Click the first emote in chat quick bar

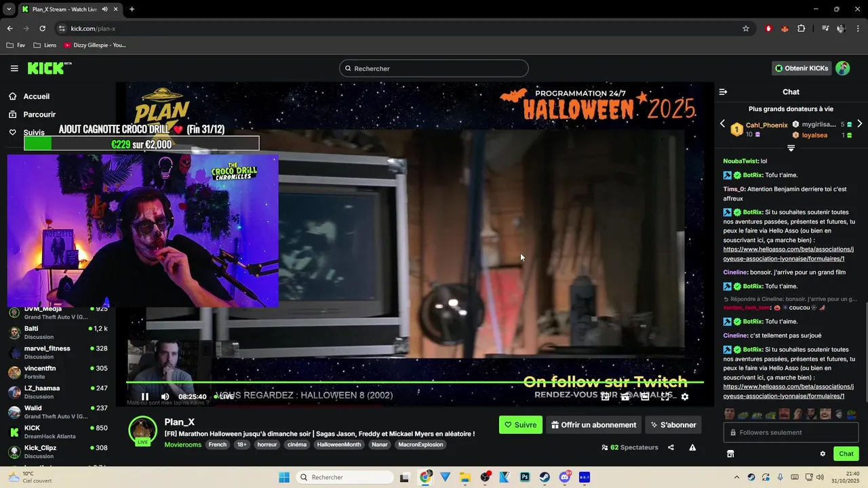tap(729, 414)
